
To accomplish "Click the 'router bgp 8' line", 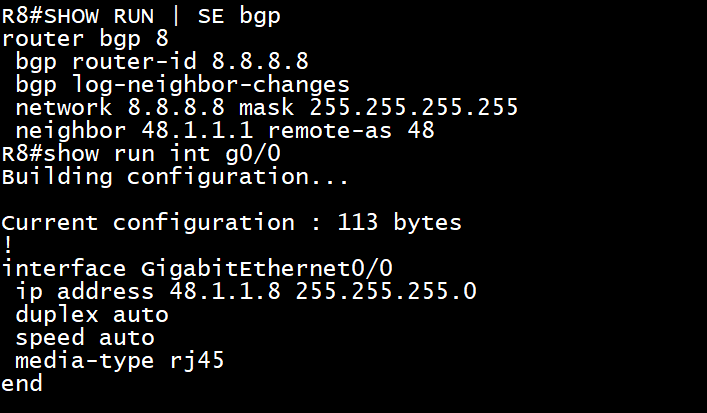I will coord(85,39).
